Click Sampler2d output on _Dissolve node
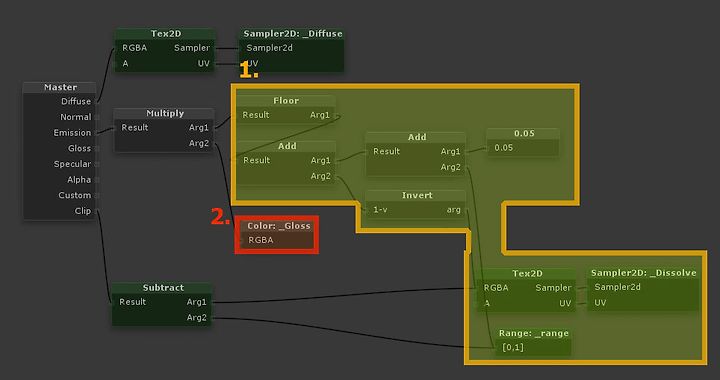The image size is (720, 380). 617,287
